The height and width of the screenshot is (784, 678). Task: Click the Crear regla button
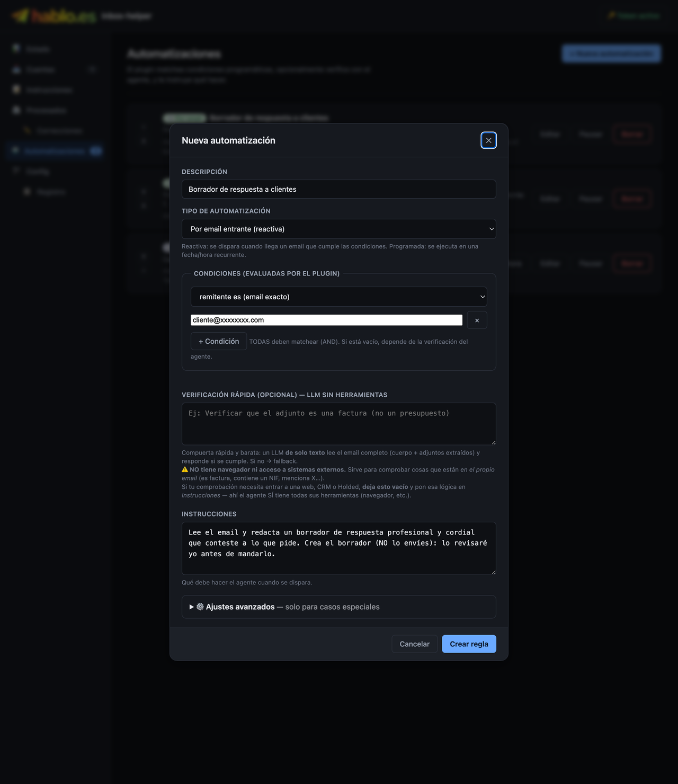pyautogui.click(x=469, y=644)
